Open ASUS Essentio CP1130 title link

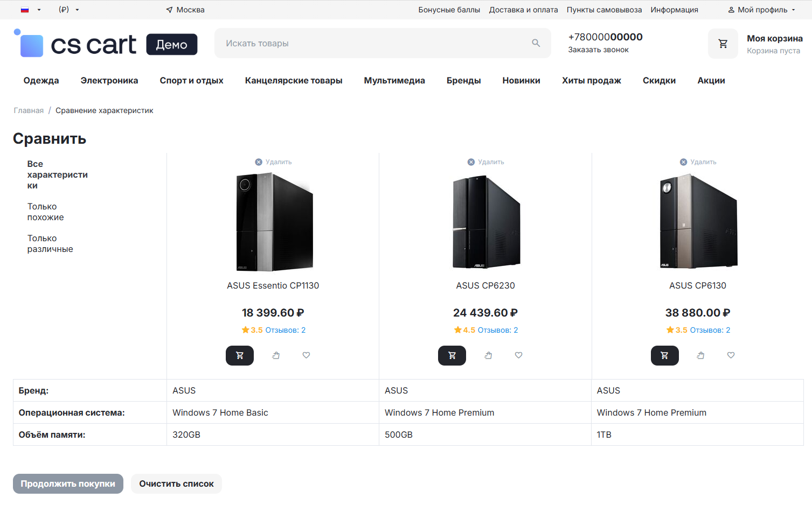[x=273, y=285]
